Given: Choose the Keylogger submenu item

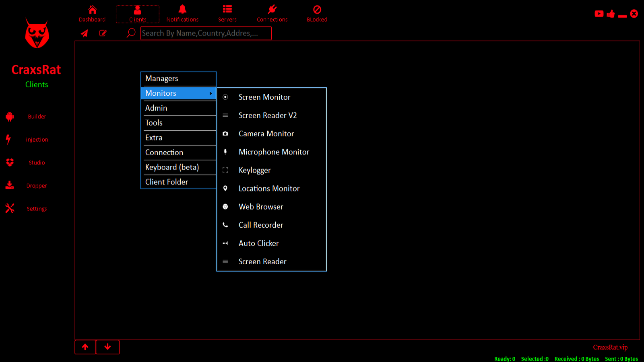Looking at the screenshot, I should pos(271,170).
